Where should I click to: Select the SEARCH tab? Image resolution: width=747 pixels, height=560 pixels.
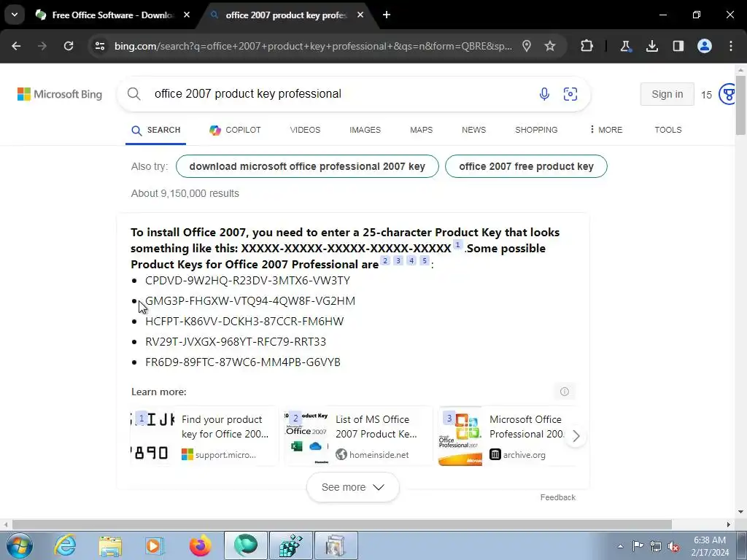pyautogui.click(x=156, y=130)
